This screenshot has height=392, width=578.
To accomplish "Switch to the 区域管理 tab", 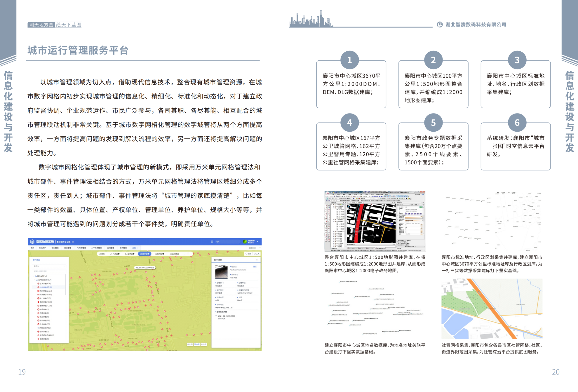I will [x=111, y=248].
